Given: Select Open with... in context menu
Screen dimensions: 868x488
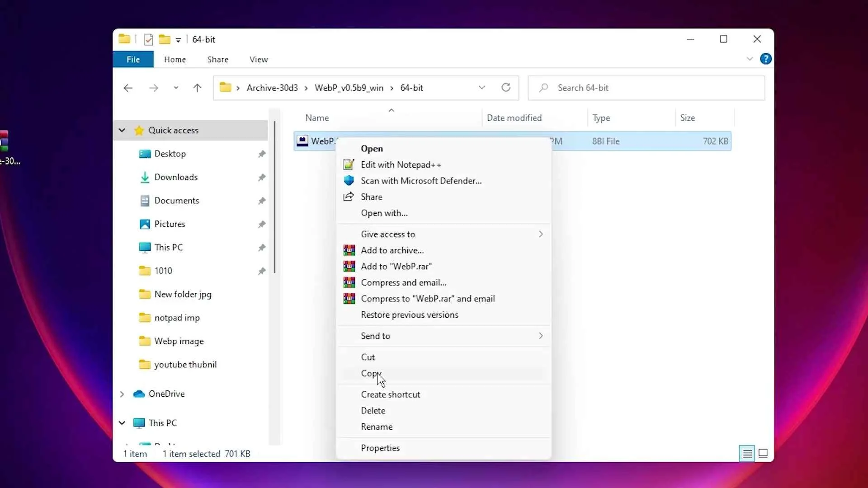Looking at the screenshot, I should 443,213.
